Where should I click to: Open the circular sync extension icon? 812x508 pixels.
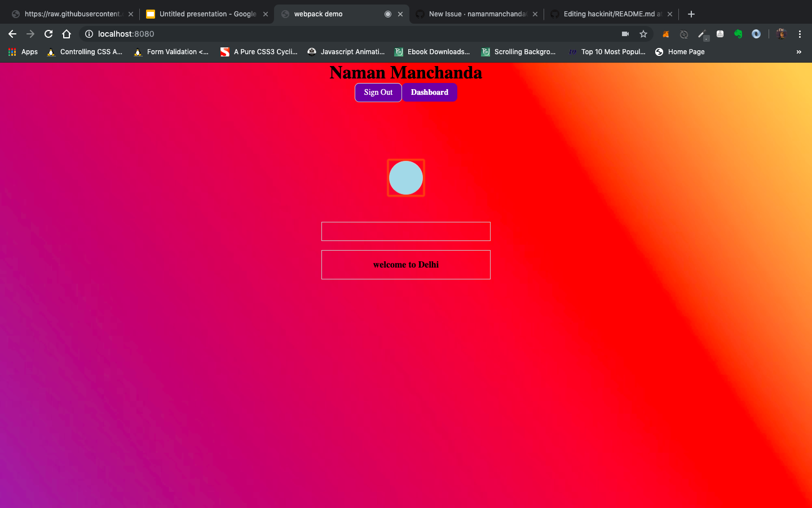tap(684, 34)
